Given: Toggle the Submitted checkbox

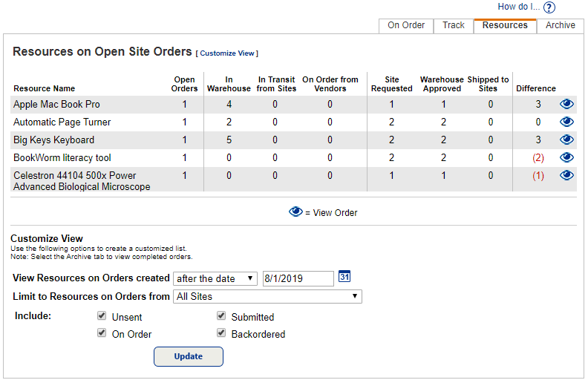Looking at the screenshot, I should coord(221,315).
